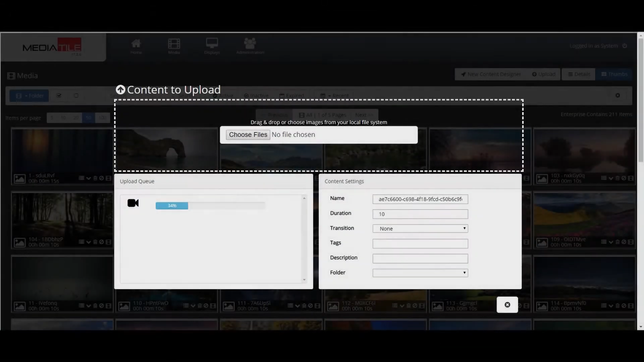Click ban icon for item 111 - 7A6UpSl
The image size is (644, 362).
pos(310,306)
